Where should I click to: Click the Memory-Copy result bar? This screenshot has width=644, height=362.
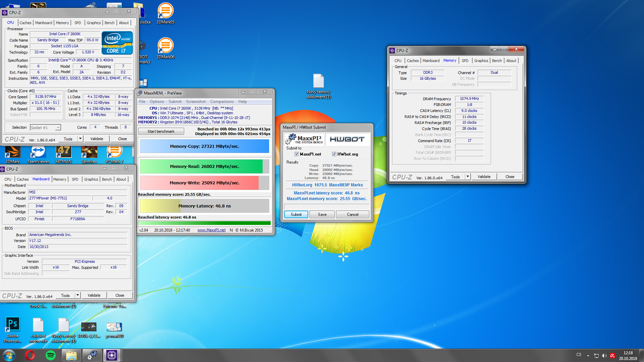tap(204, 146)
